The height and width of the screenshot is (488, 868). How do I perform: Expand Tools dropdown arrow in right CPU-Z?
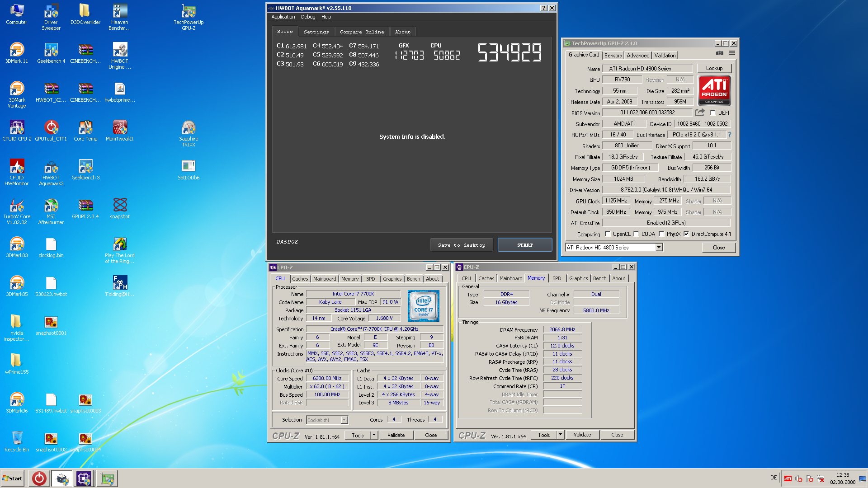point(560,435)
